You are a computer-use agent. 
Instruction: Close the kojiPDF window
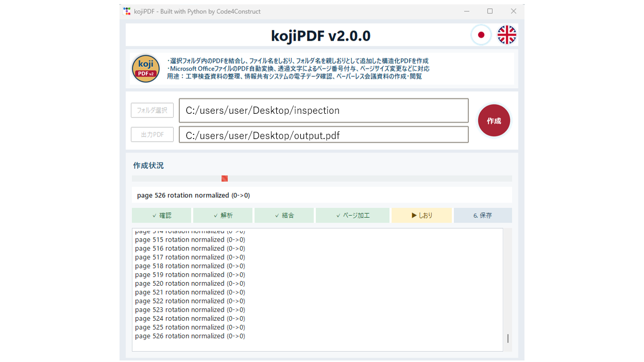click(514, 11)
